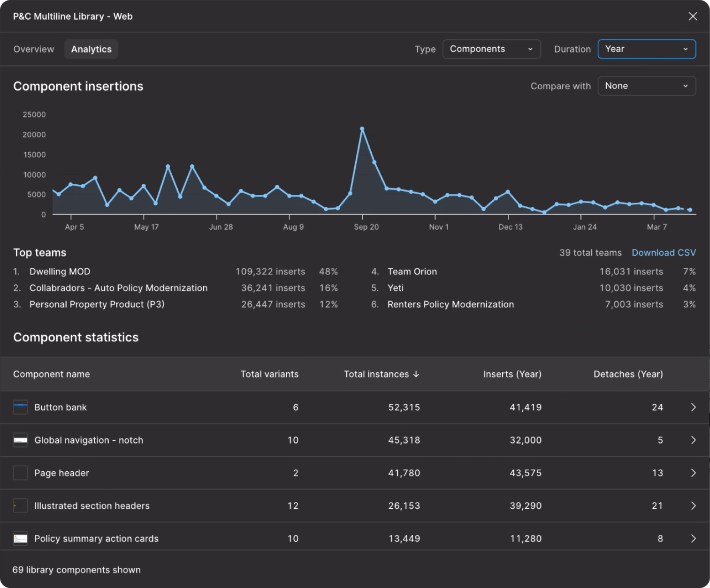The height and width of the screenshot is (588, 710).
Task: Click the Page header component icon
Action: pos(20,473)
